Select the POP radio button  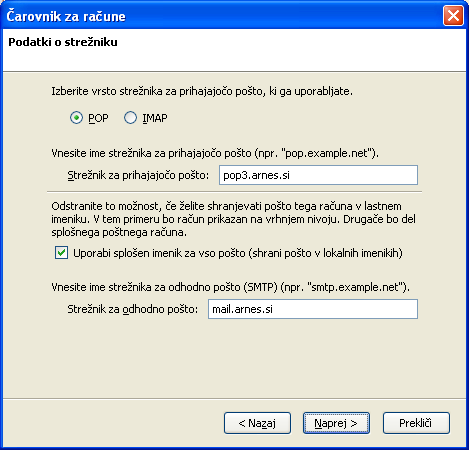click(76, 118)
